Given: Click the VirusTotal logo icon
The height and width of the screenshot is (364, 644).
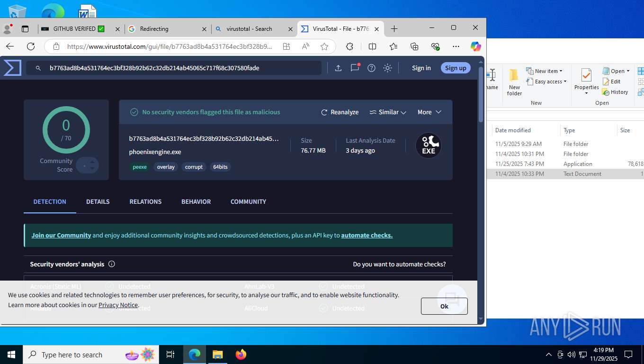Looking at the screenshot, I should click(x=12, y=68).
